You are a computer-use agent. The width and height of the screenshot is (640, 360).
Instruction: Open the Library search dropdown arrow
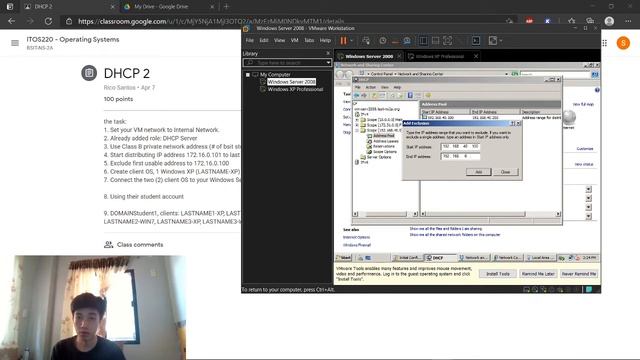(x=328, y=62)
